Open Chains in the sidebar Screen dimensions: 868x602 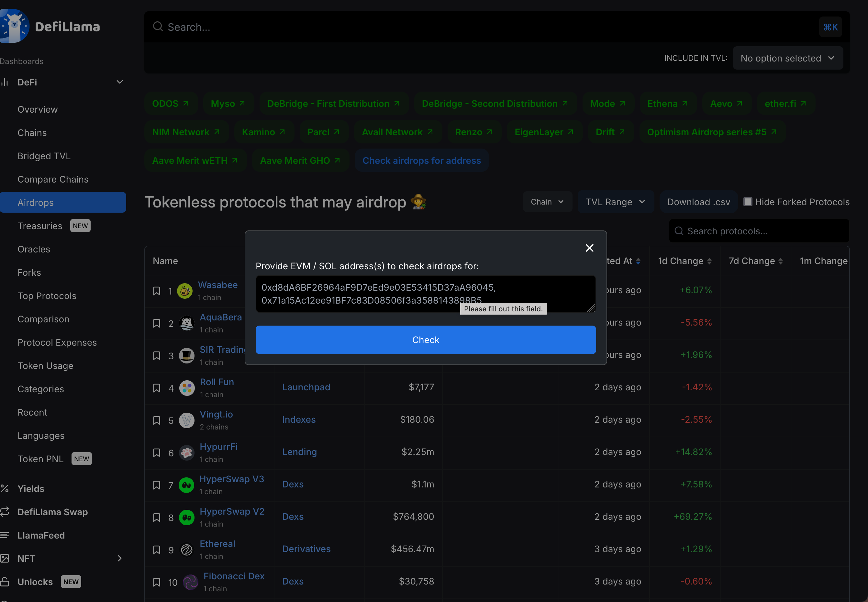pyautogui.click(x=32, y=133)
